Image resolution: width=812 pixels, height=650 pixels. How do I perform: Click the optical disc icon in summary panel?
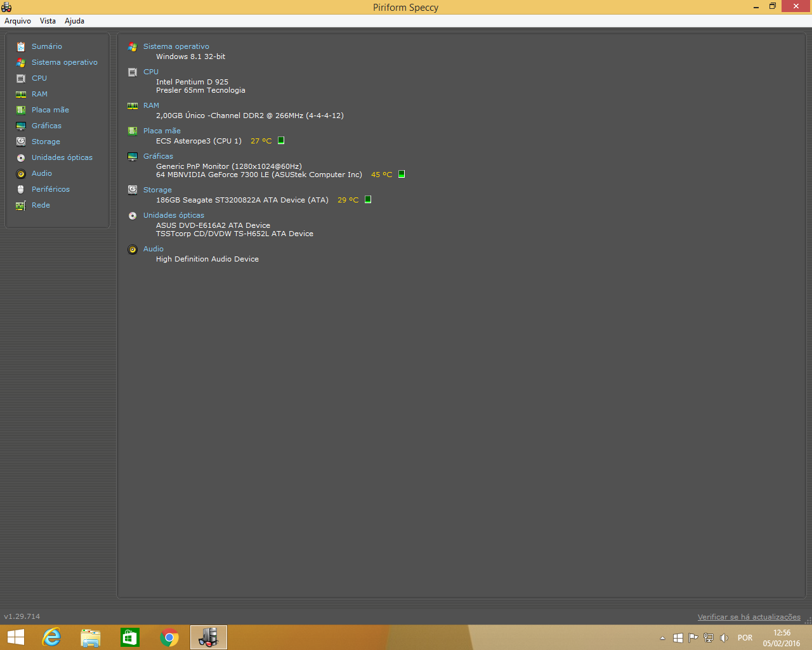pos(133,216)
